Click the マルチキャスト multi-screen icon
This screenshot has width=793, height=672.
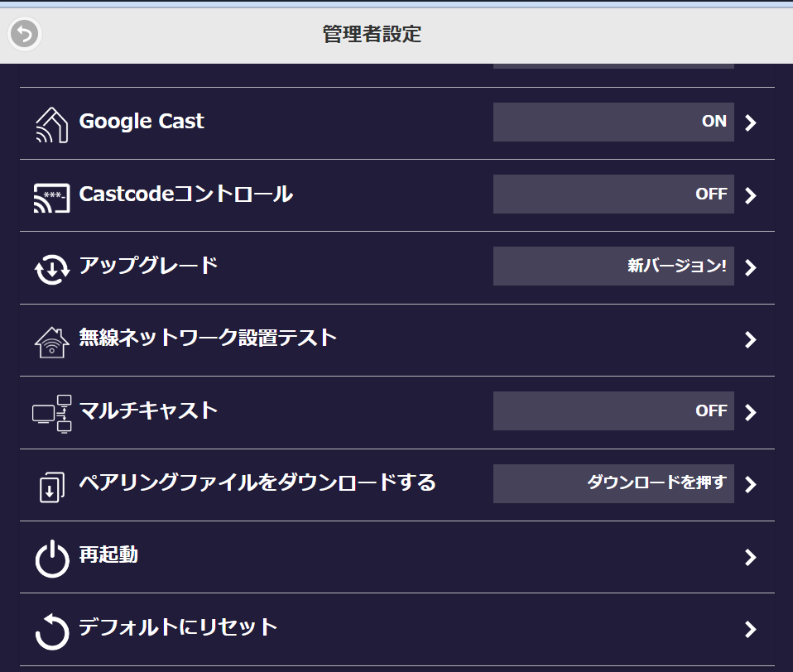click(x=51, y=413)
